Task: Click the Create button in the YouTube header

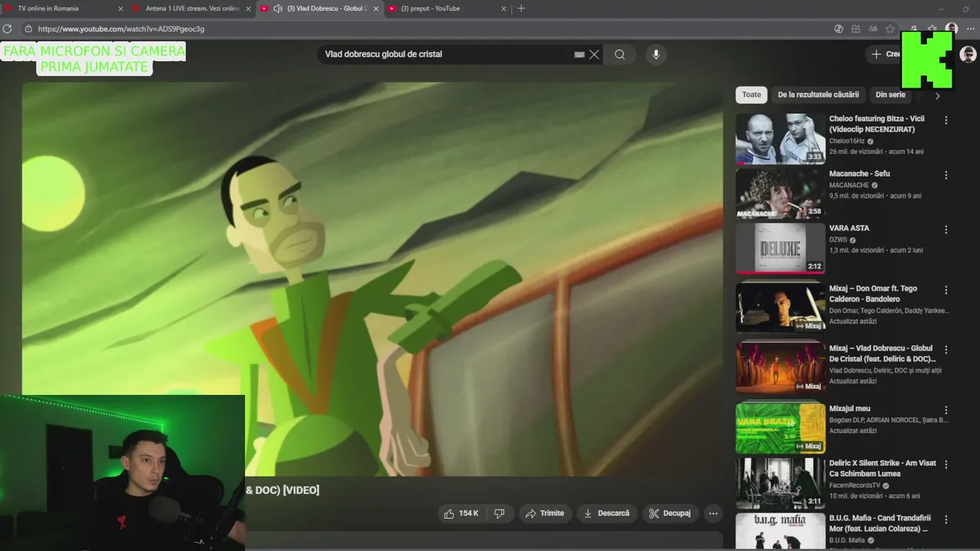Action: 884,54
